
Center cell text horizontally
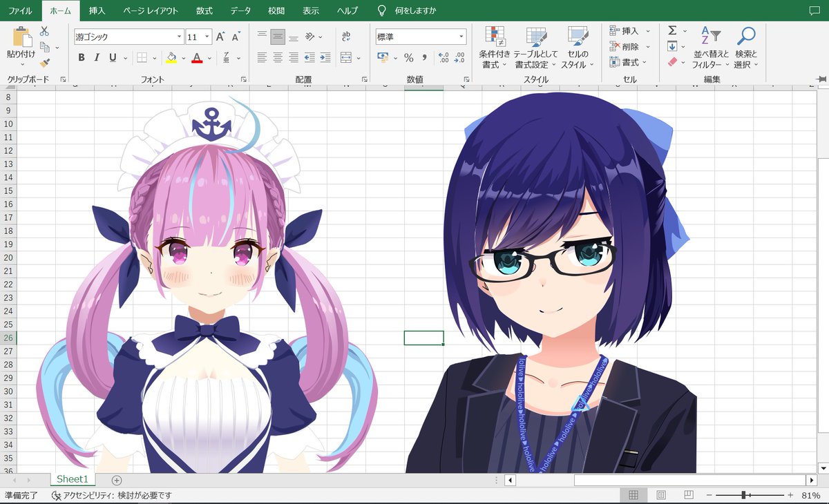[278, 57]
